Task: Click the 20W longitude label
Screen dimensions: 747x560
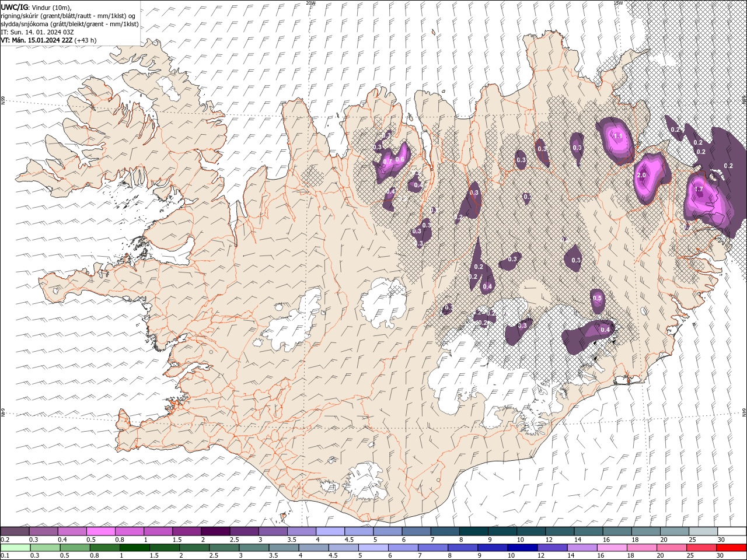Action: pyautogui.click(x=311, y=3)
